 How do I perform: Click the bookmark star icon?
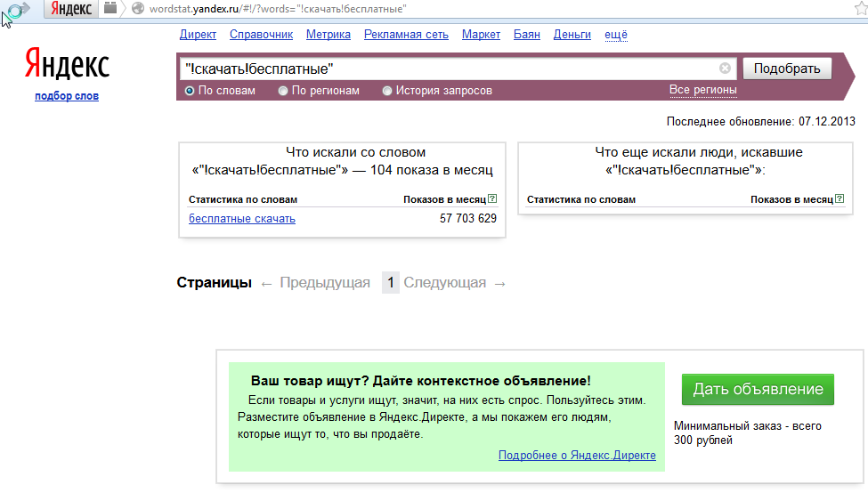[861, 8]
